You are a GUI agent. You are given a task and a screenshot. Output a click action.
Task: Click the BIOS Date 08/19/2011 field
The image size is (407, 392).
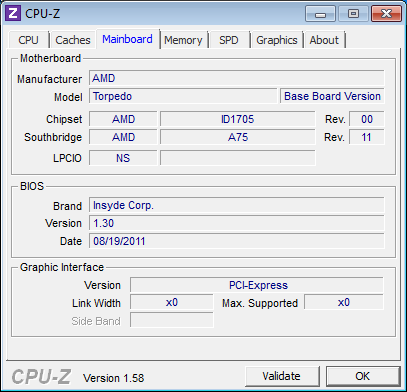[x=237, y=241]
